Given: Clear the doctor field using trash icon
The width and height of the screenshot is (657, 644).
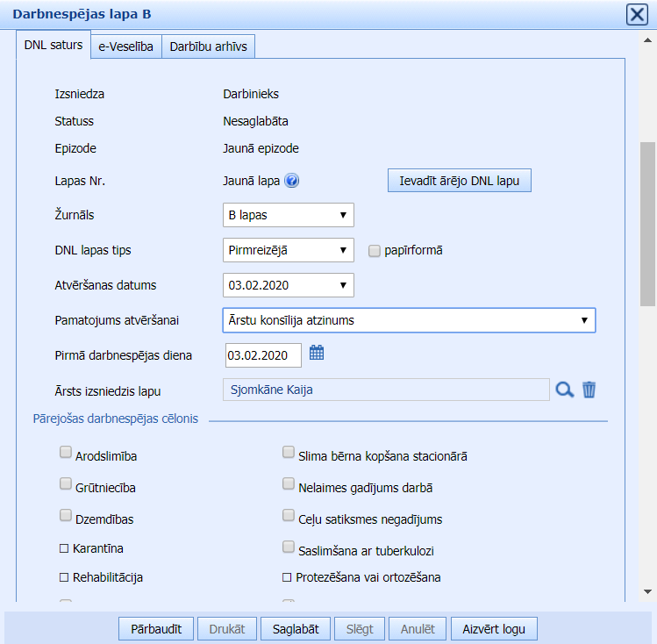Looking at the screenshot, I should click(x=589, y=390).
